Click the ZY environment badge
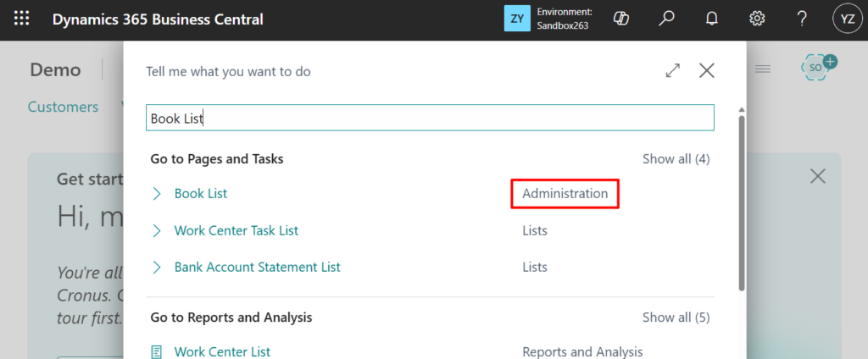The image size is (868, 359). 517,19
